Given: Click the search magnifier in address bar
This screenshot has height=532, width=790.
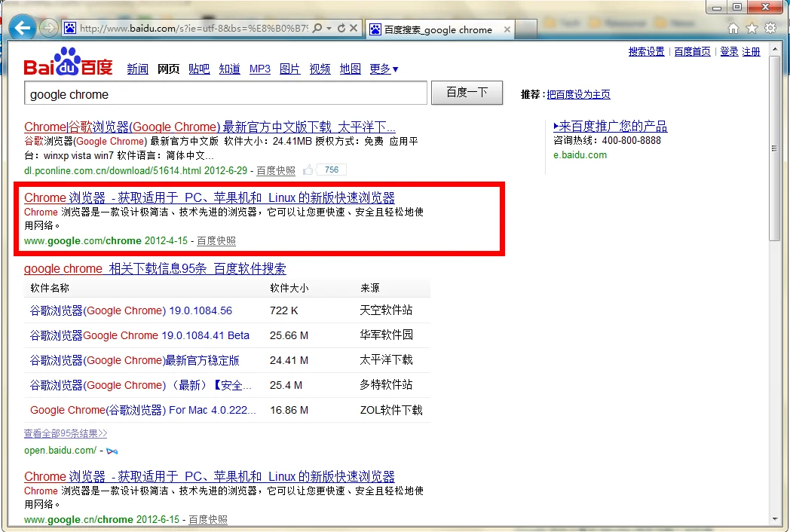Looking at the screenshot, I should pos(317,28).
